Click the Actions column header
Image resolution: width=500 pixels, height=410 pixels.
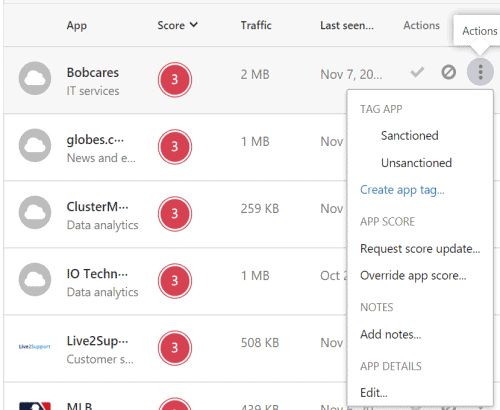421,25
